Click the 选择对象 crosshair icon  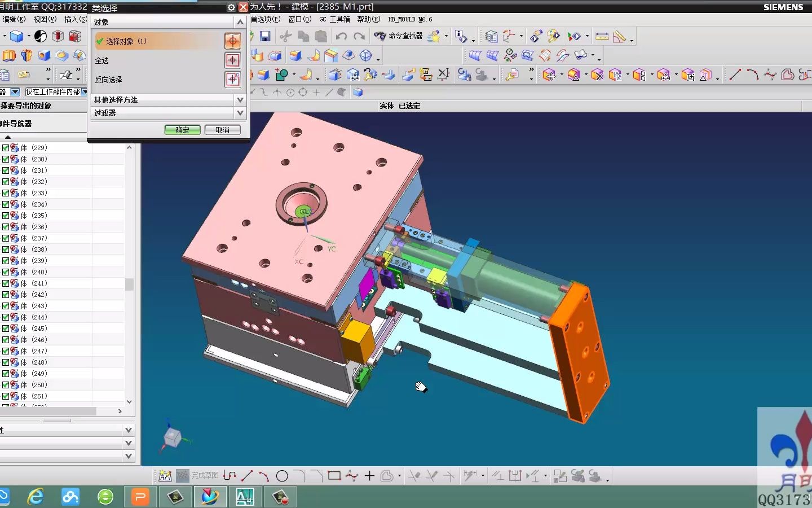[x=233, y=41]
